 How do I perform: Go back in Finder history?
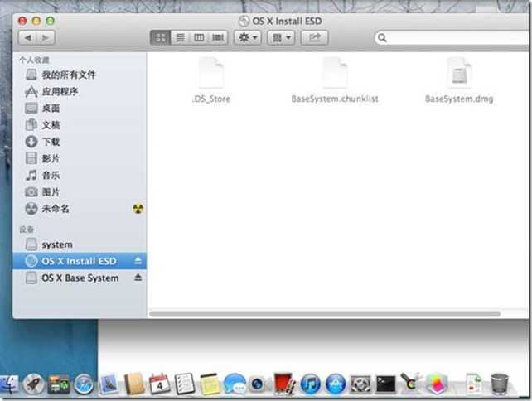click(x=28, y=37)
